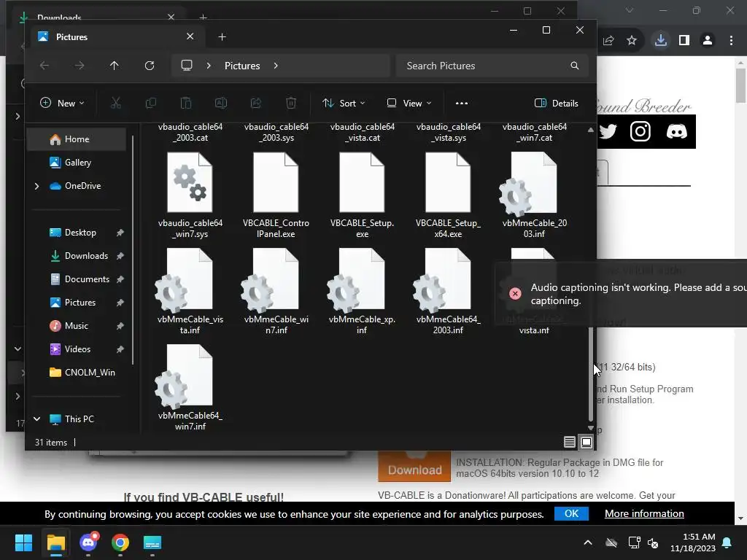Open Discord from the taskbar
747x560 pixels.
pos(88,542)
